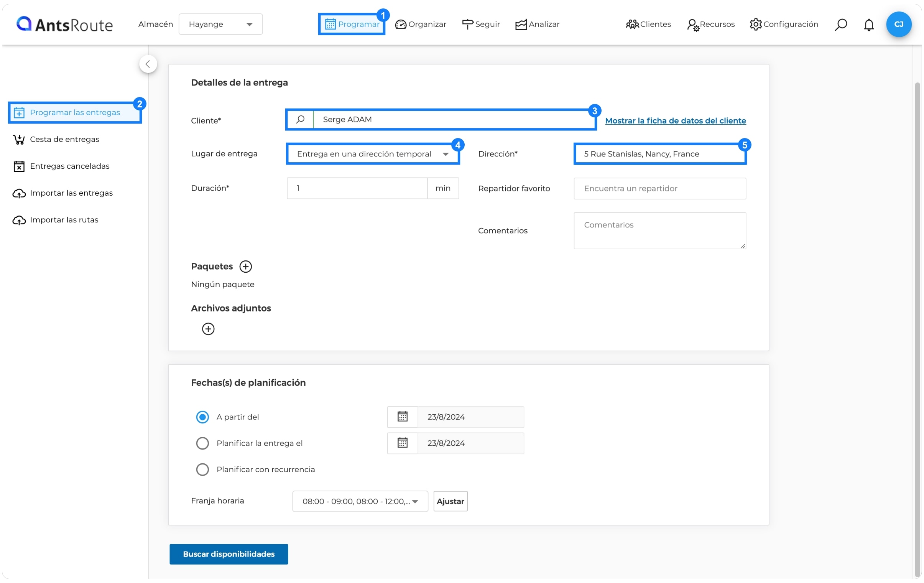Click the Recursos user-gear icon
The width and height of the screenshot is (924, 583).
click(x=693, y=25)
